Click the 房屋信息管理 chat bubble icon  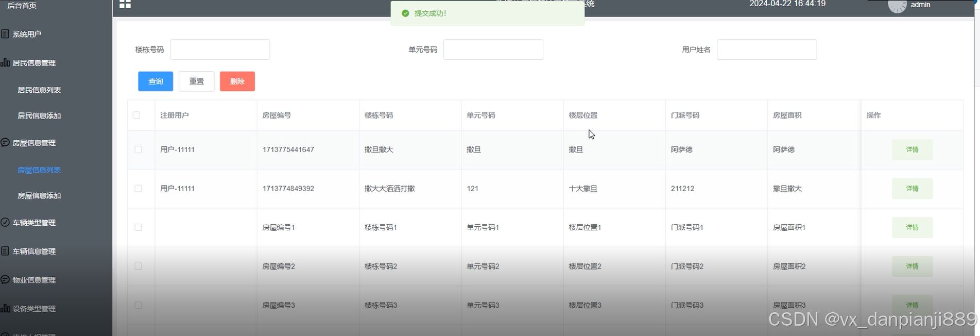pos(5,142)
